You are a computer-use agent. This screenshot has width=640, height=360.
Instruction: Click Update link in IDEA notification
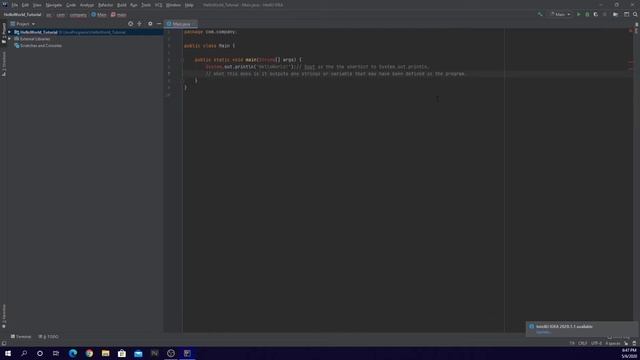point(543,332)
